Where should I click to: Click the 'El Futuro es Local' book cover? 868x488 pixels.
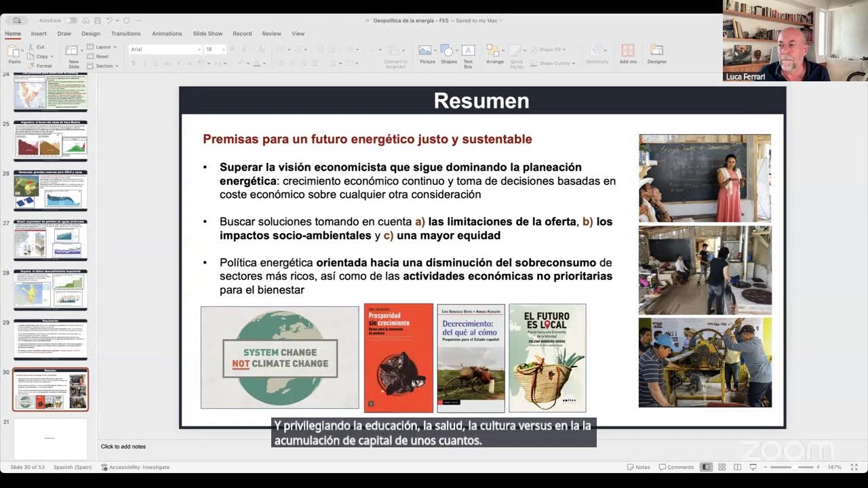(x=547, y=358)
